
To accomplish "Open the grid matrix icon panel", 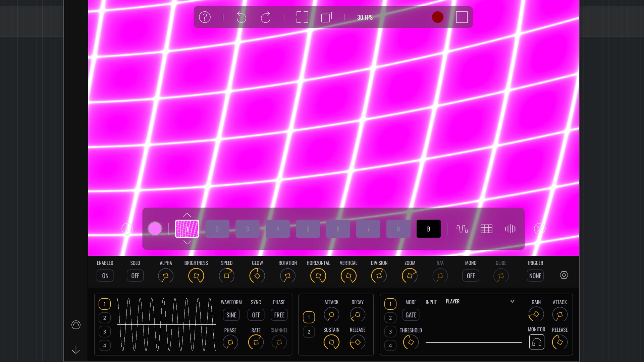I will click(x=486, y=229).
